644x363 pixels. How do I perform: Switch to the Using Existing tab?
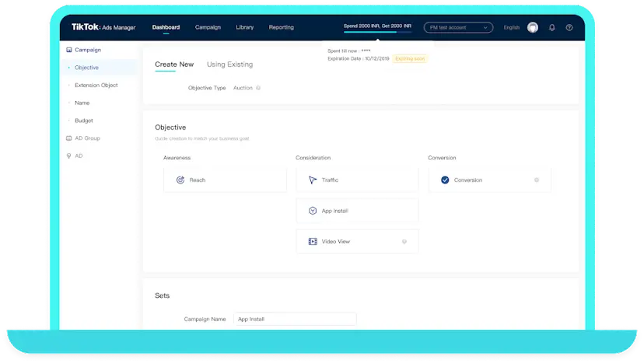pyautogui.click(x=229, y=65)
